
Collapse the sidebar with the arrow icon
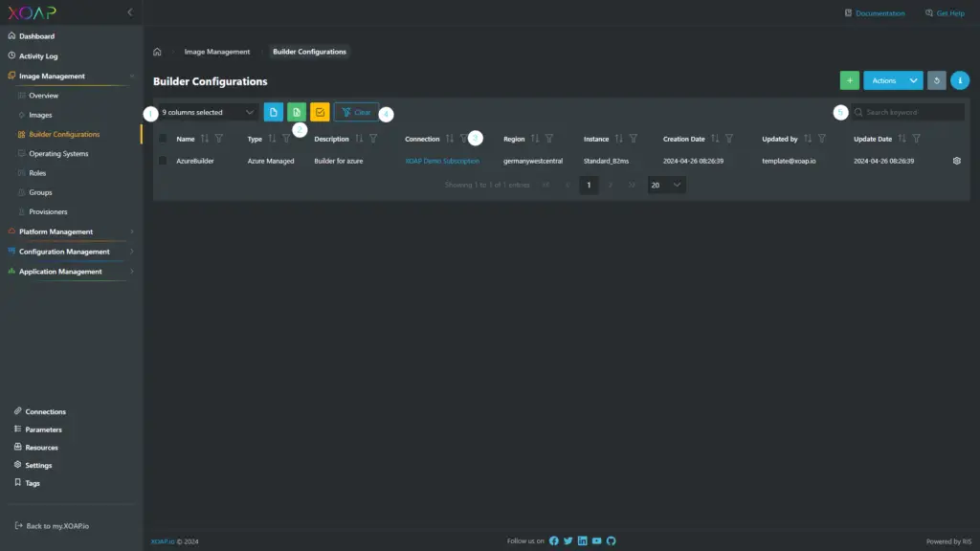130,11
